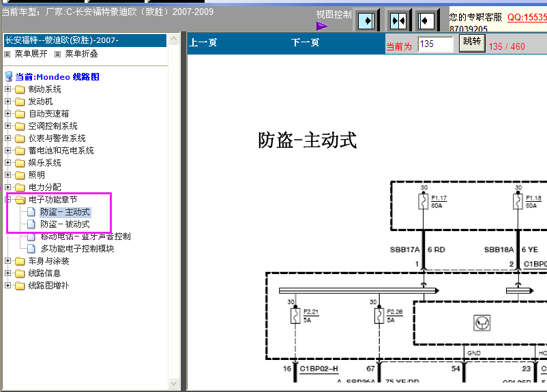Go to previous page with 上一页
Image resolution: width=547 pixels, height=392 pixels.
tap(203, 42)
